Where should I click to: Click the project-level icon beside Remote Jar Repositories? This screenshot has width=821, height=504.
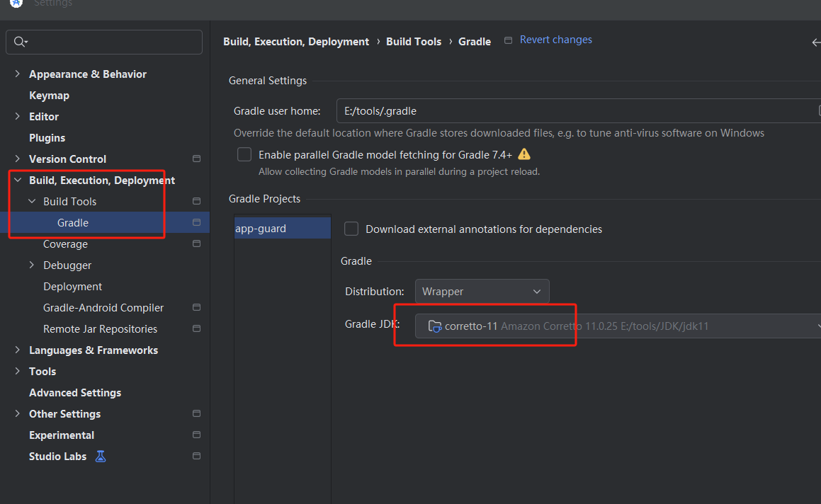click(196, 328)
